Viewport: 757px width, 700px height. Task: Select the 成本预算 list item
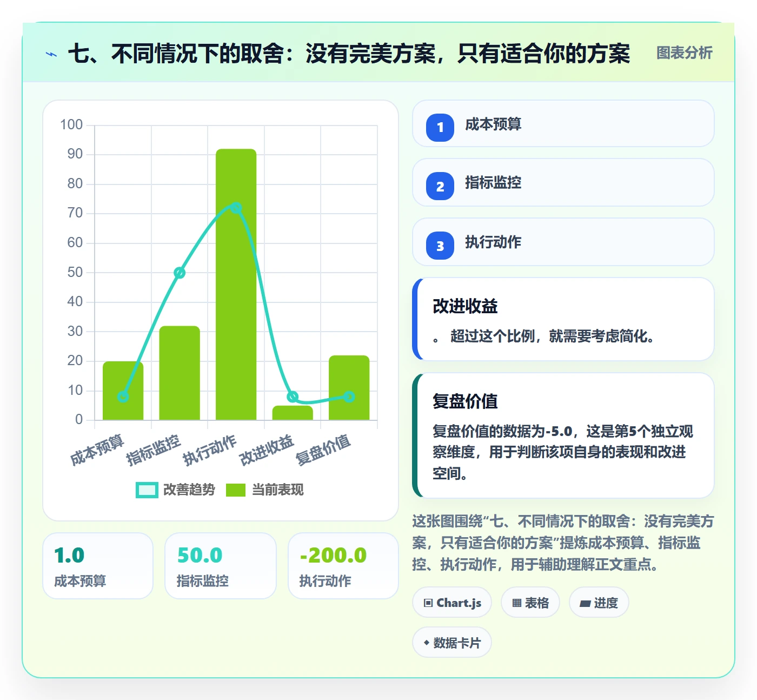pos(563,123)
